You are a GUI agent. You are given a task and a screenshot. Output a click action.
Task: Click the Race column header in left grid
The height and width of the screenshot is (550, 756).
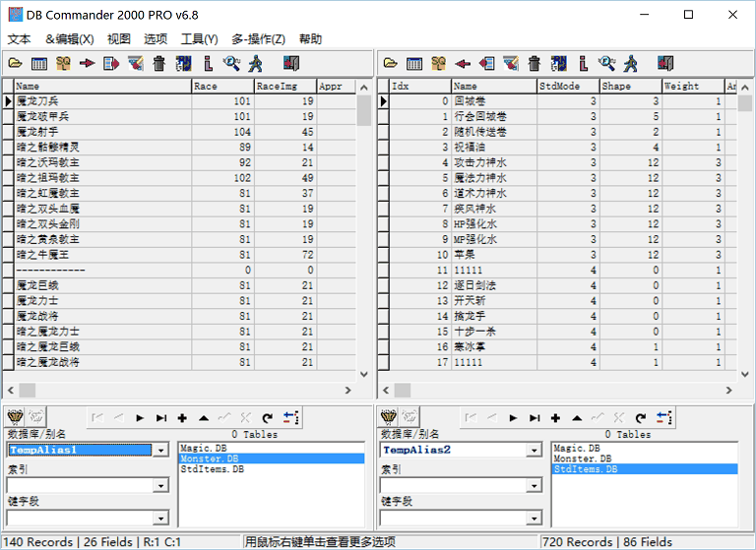221,87
